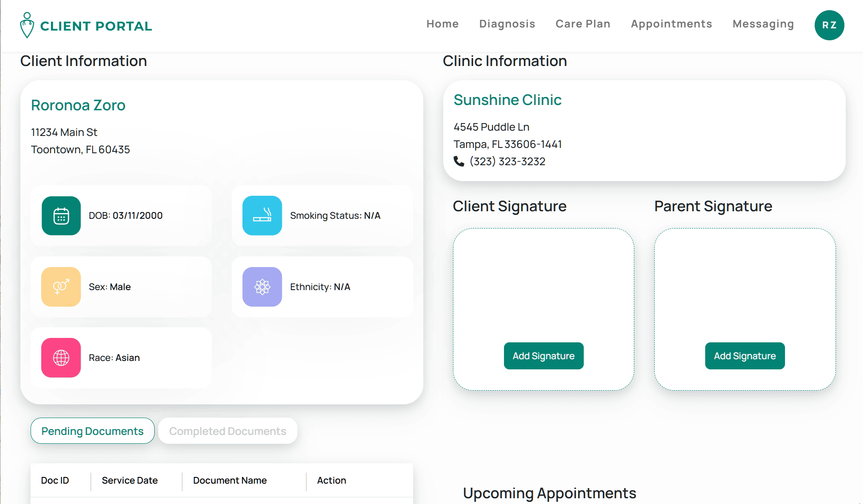Add signature under Client Signature

(x=543, y=356)
